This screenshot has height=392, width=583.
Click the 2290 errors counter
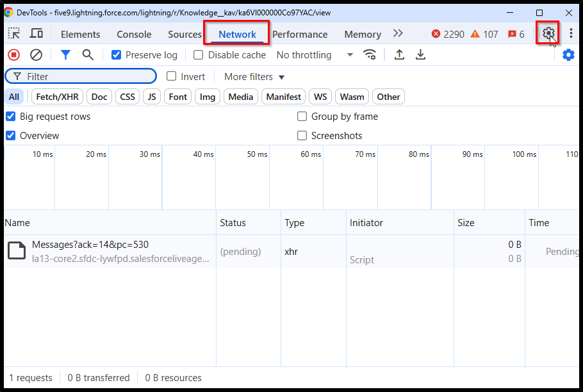click(448, 34)
